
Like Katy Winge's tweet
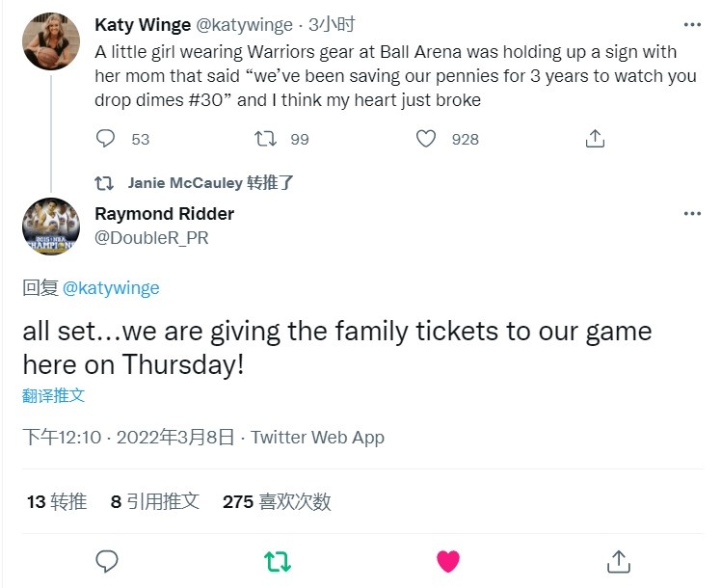click(426, 139)
